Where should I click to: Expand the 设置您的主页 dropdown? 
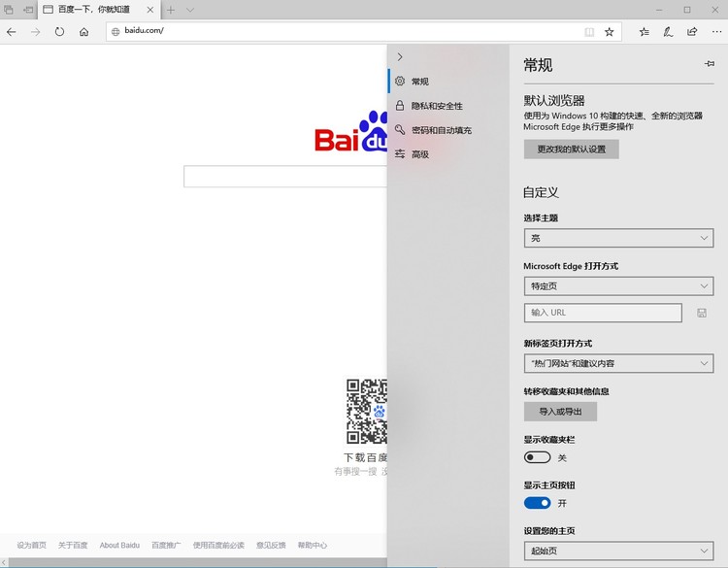coord(618,551)
